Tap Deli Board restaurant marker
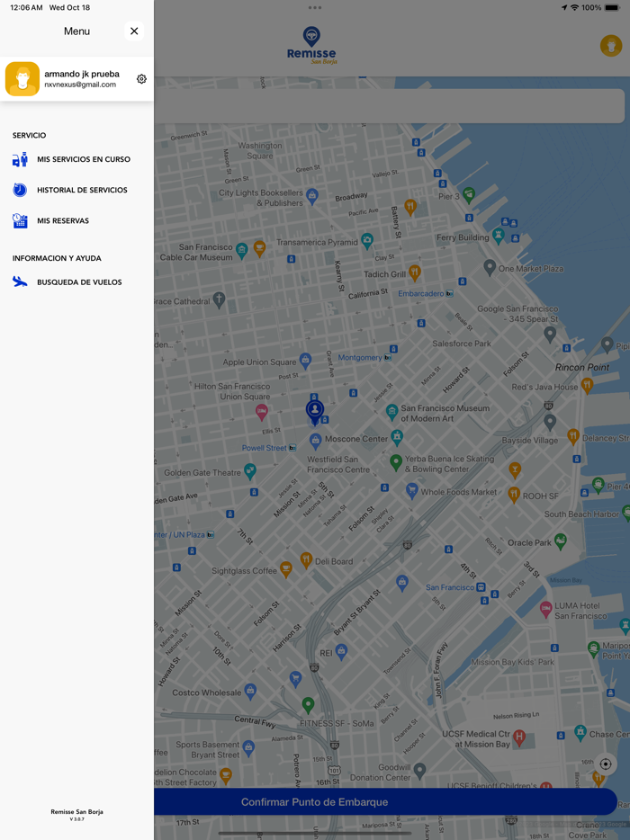 click(306, 559)
